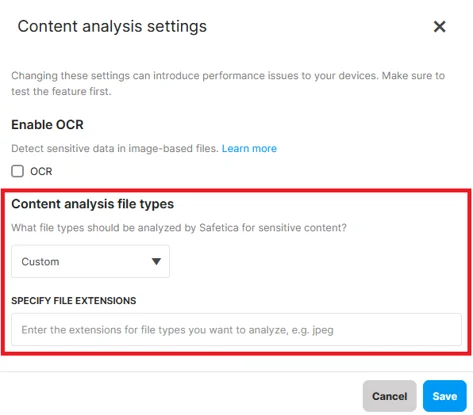This screenshot has width=473, height=415.
Task: Click the SPECIFY FILE EXTENSIONS label
Action: [74, 301]
